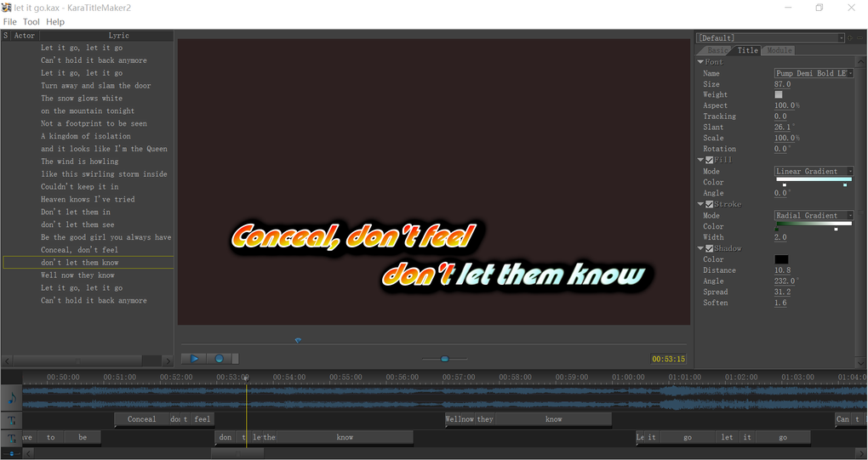Viewport: 868px width, 460px height.
Task: Open the File menu
Action: 10,21
